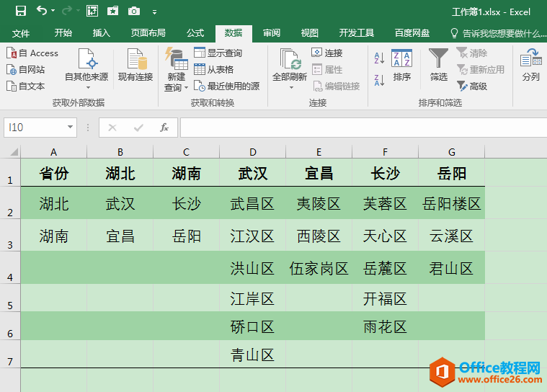Expand the 全部刷新 dropdown arrow
This screenshot has height=392, width=547.
pyautogui.click(x=291, y=87)
